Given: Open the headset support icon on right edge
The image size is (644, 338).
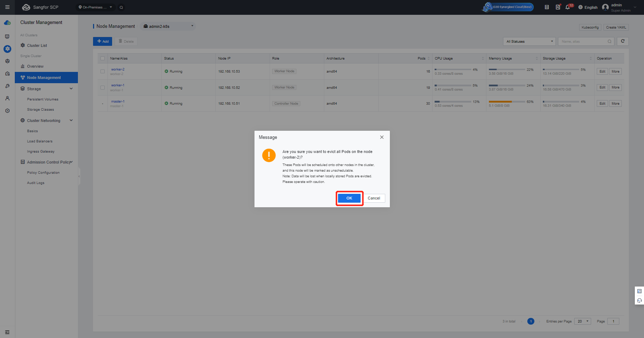Looking at the screenshot, I should point(639,300).
